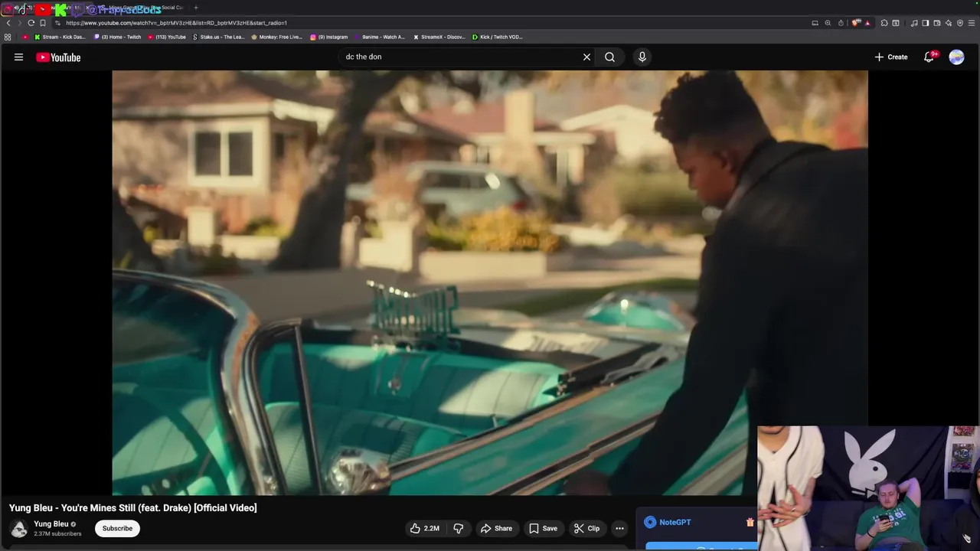Open a new browser tab with plus
The width and height of the screenshot is (980, 551).
click(x=195, y=8)
